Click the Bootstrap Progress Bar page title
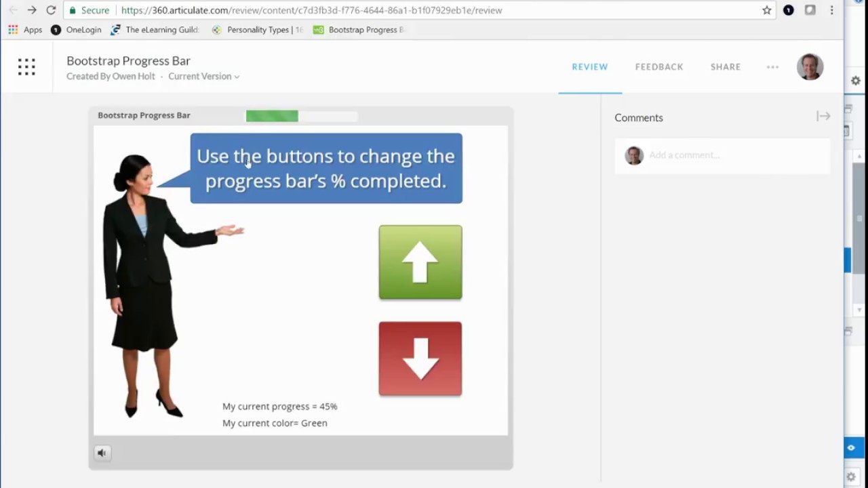The height and width of the screenshot is (488, 868). (x=128, y=60)
